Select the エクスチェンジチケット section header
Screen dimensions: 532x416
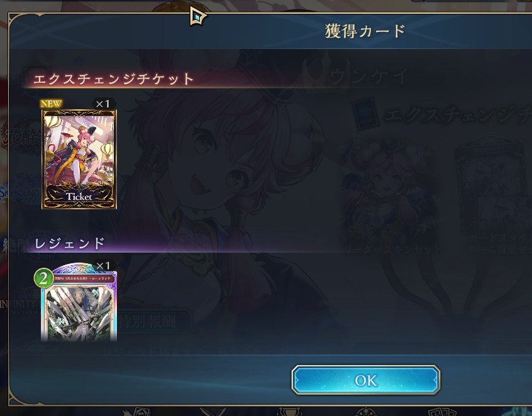pyautogui.click(x=114, y=79)
